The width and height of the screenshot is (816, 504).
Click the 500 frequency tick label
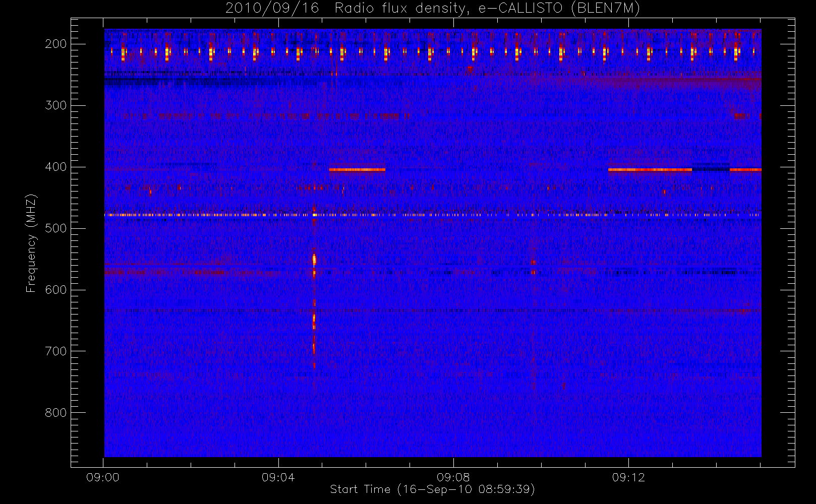56,228
